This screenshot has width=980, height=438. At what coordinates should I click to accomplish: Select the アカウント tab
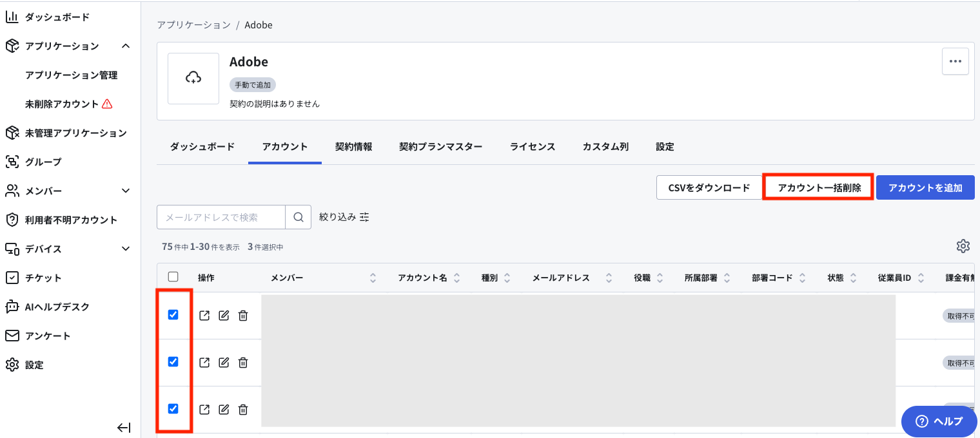[x=285, y=147]
